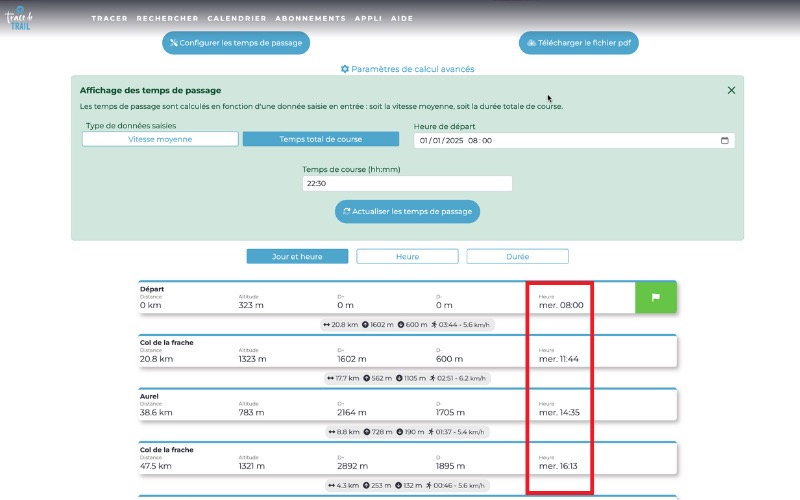Click the Trace de Trail logo
The image size is (800, 500).
point(18,19)
